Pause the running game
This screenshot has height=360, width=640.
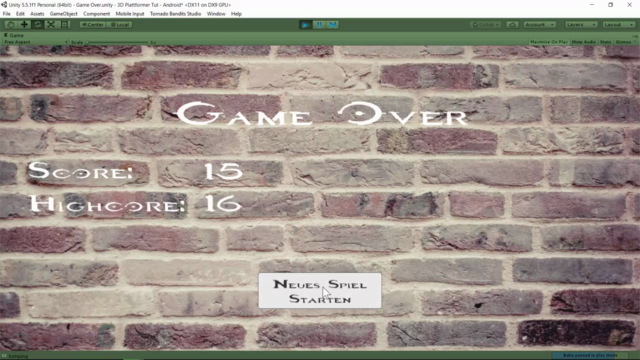tap(319, 24)
